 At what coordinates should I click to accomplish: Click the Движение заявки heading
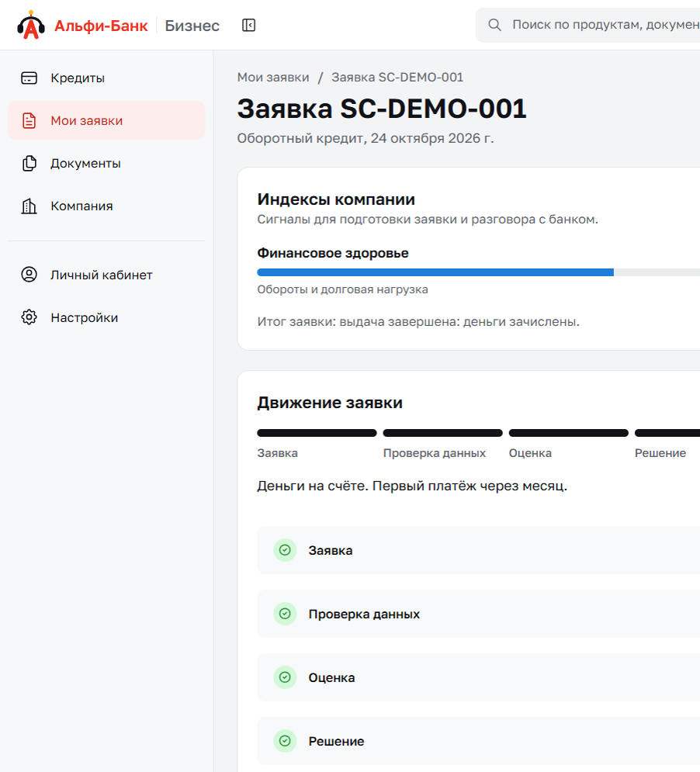pos(330,403)
